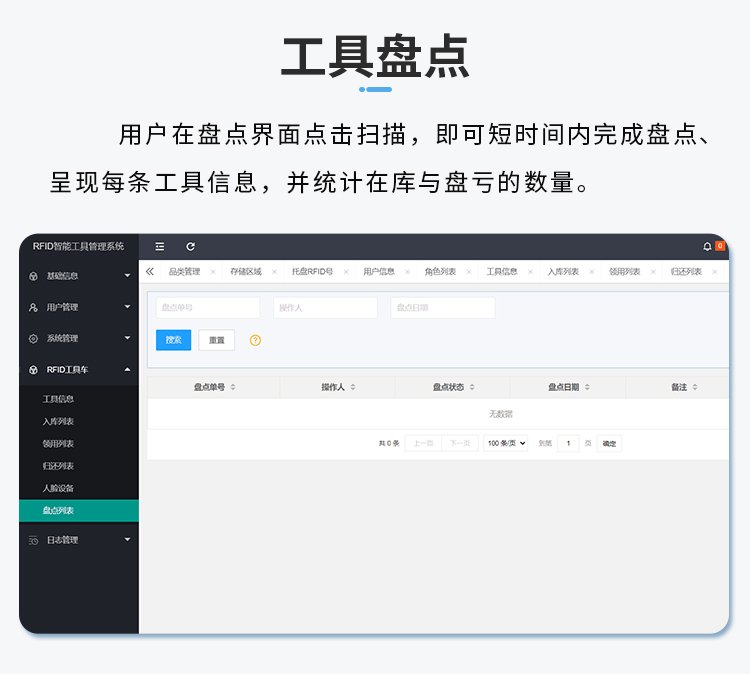
Task: Open the notification bell icon
Action: point(707,246)
